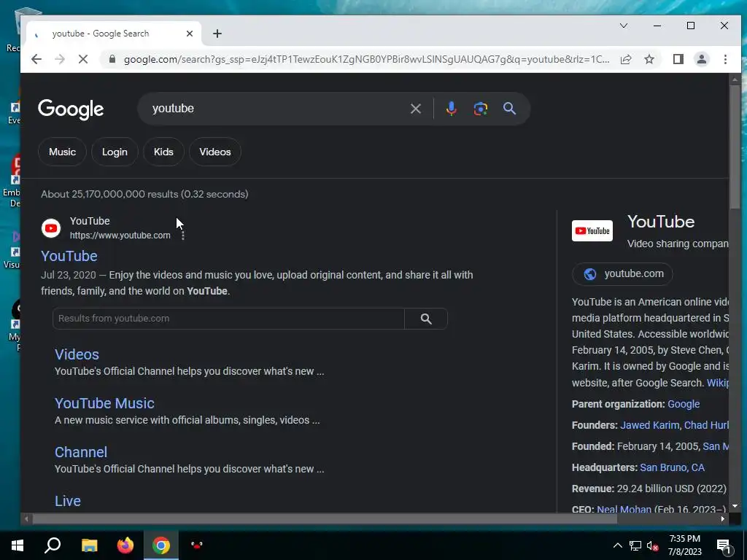Share this page from address bar
747x560 pixels.
click(626, 59)
